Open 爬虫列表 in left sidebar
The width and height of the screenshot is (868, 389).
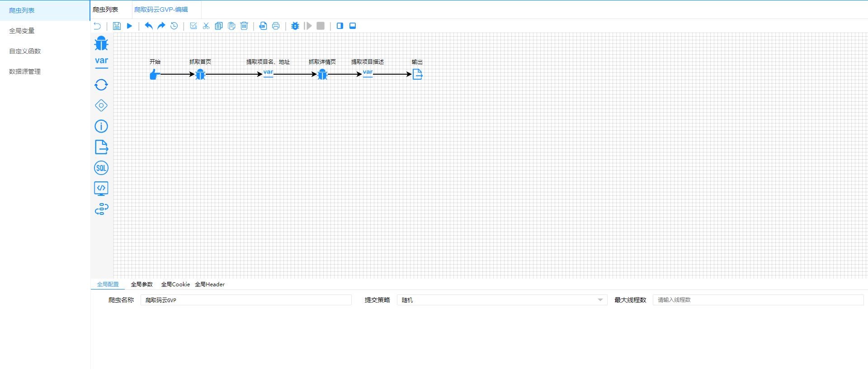[x=45, y=10]
